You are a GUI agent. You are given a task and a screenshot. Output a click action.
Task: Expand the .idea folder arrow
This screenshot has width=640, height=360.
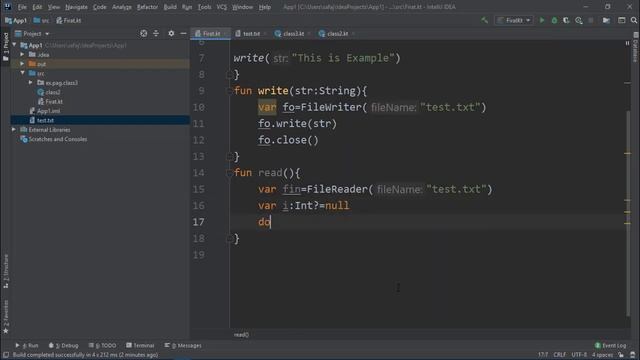[x=22, y=54]
